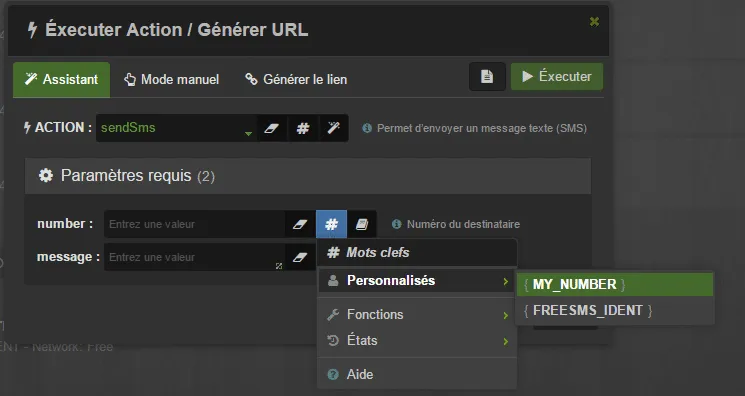Click the Numéro du destinataire hint text

463,224
